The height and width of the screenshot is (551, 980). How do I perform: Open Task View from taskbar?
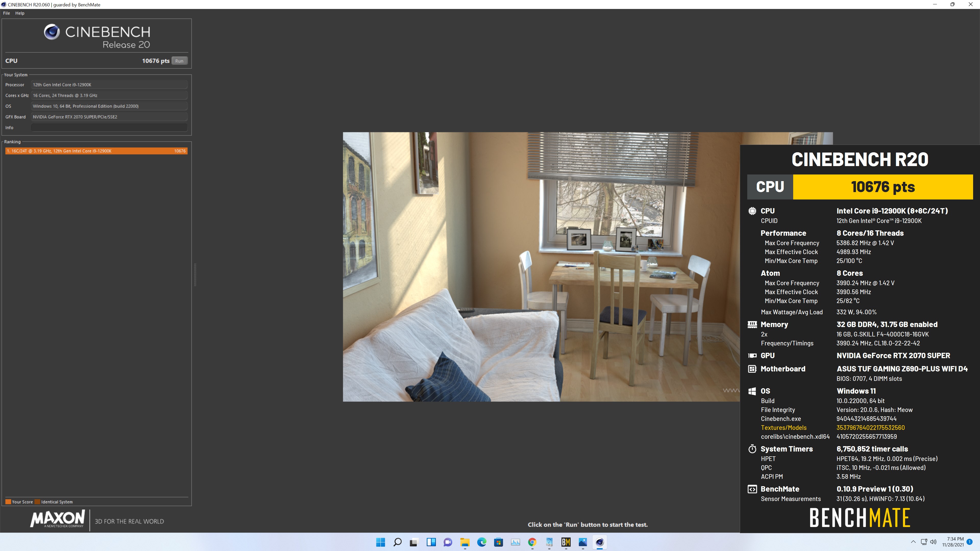click(x=414, y=542)
